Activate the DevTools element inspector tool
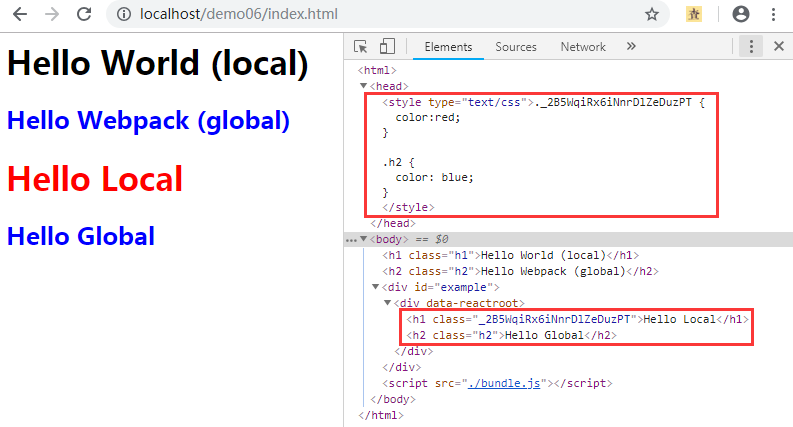The height and width of the screenshot is (427, 793). point(361,47)
